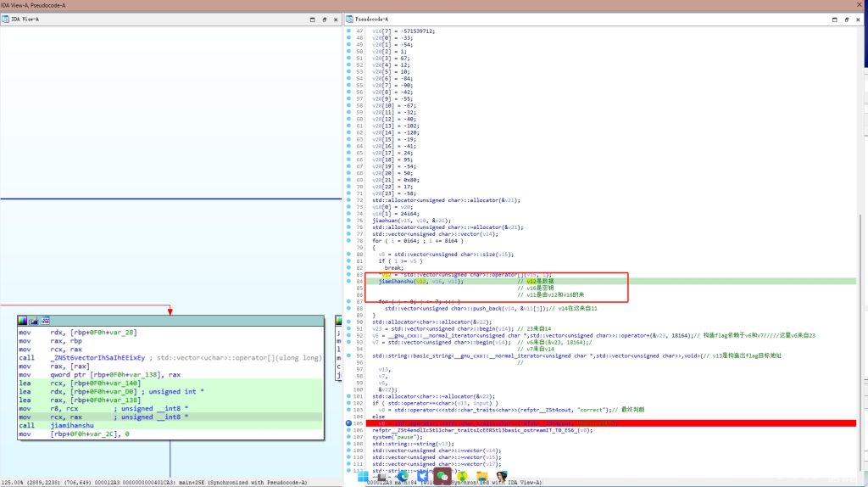
Task: Click the comment 'v16是密钥' on line 85
Action: (x=536, y=288)
